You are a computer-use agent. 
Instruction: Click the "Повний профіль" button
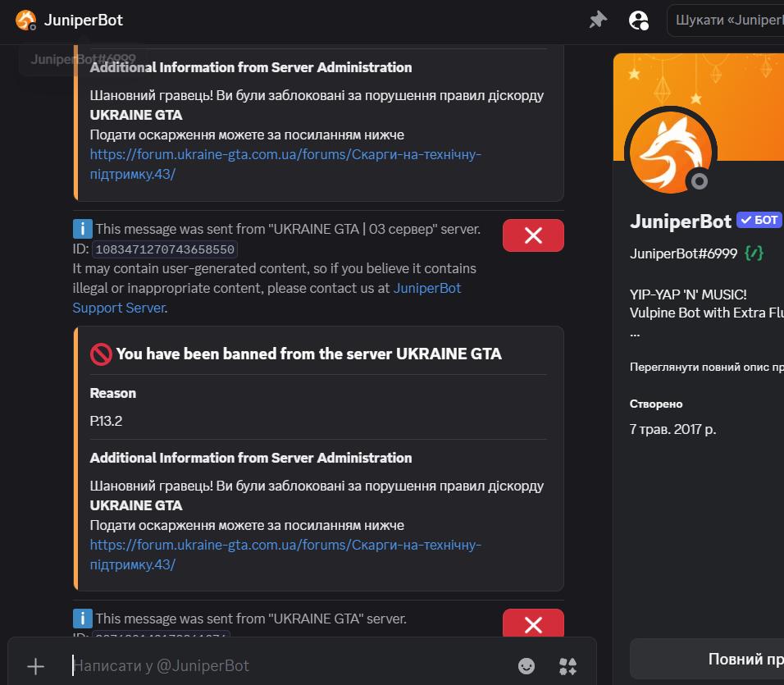coord(707,659)
